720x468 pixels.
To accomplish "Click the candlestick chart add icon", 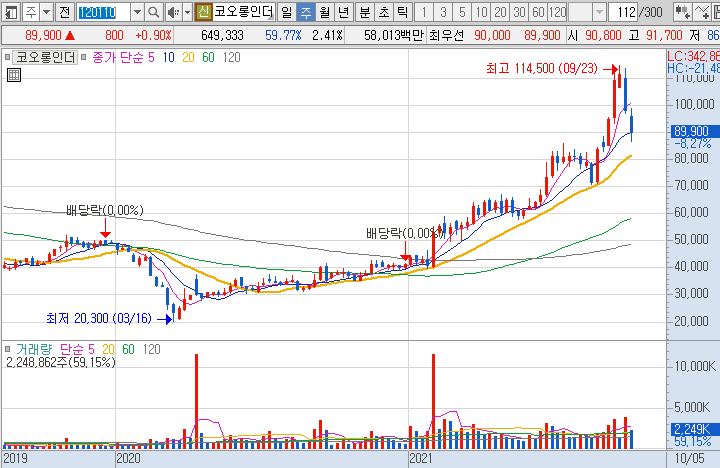I will click(683, 12).
